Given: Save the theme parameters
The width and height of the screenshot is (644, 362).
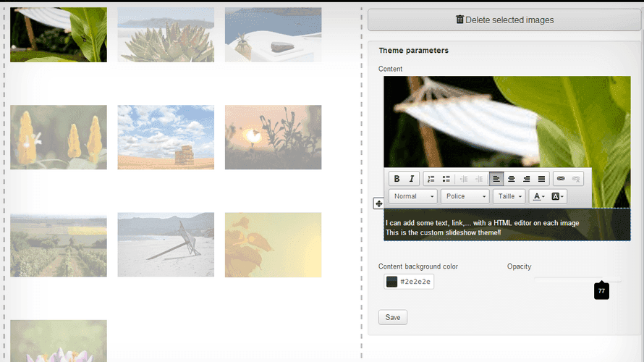Looking at the screenshot, I should coord(393,317).
